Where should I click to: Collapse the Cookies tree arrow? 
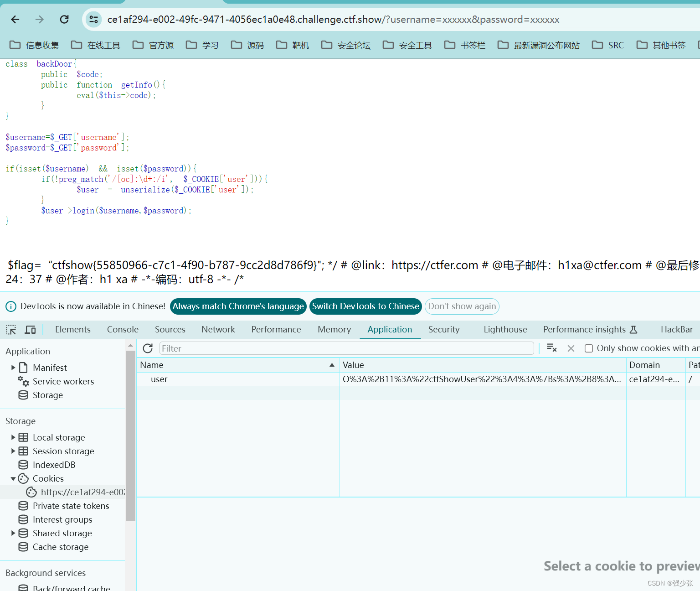13,478
